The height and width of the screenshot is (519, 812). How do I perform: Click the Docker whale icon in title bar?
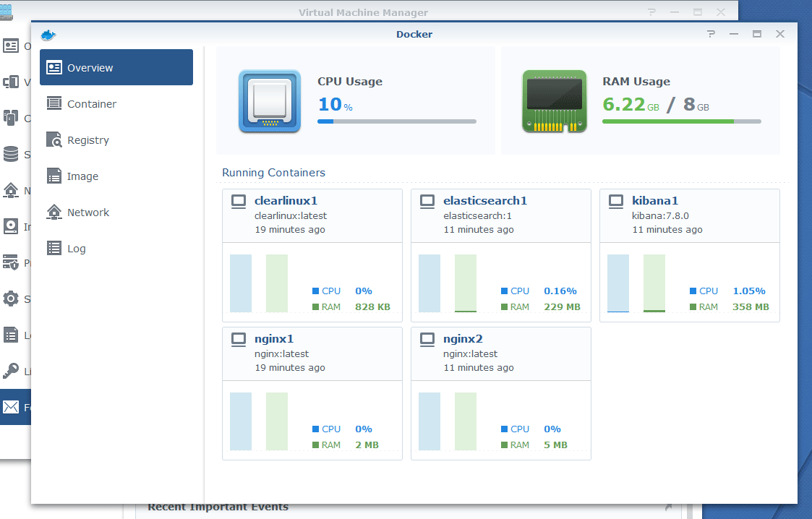(x=48, y=35)
